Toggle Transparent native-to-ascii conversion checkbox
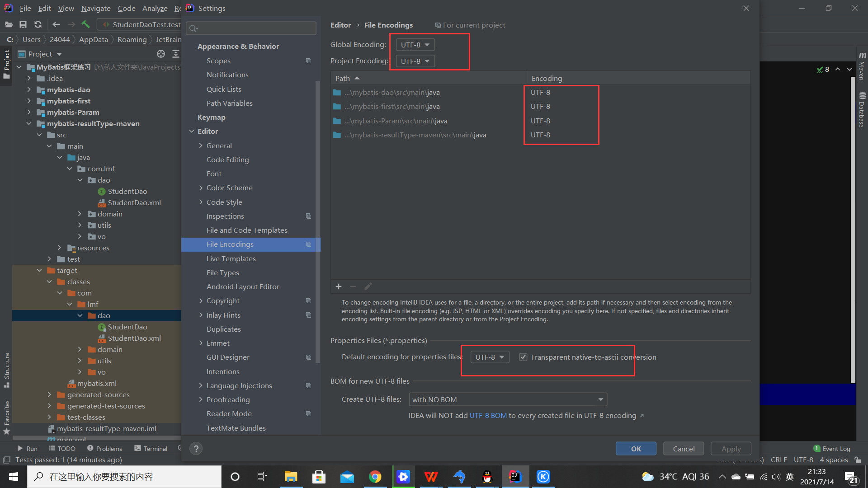The width and height of the screenshot is (868, 488). point(523,357)
